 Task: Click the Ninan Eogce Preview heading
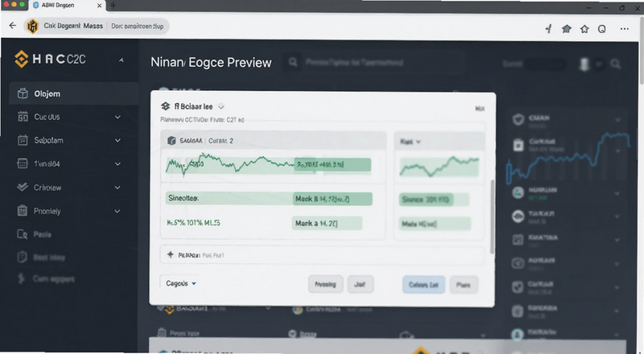pos(211,63)
